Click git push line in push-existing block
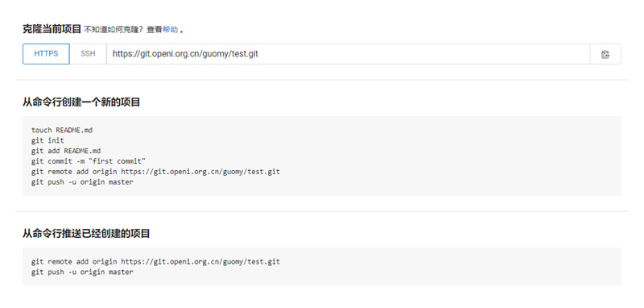This screenshot has height=308, width=644. (82, 272)
